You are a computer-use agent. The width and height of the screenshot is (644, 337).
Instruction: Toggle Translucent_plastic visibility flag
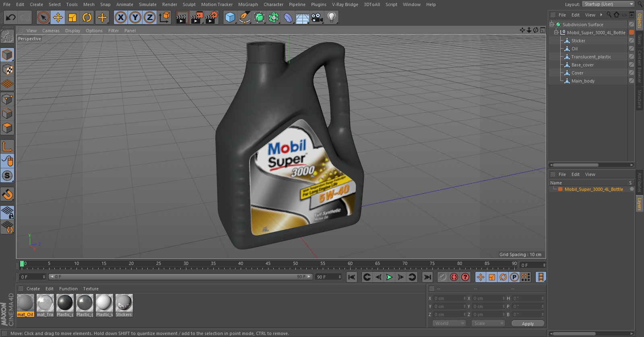[x=632, y=56]
